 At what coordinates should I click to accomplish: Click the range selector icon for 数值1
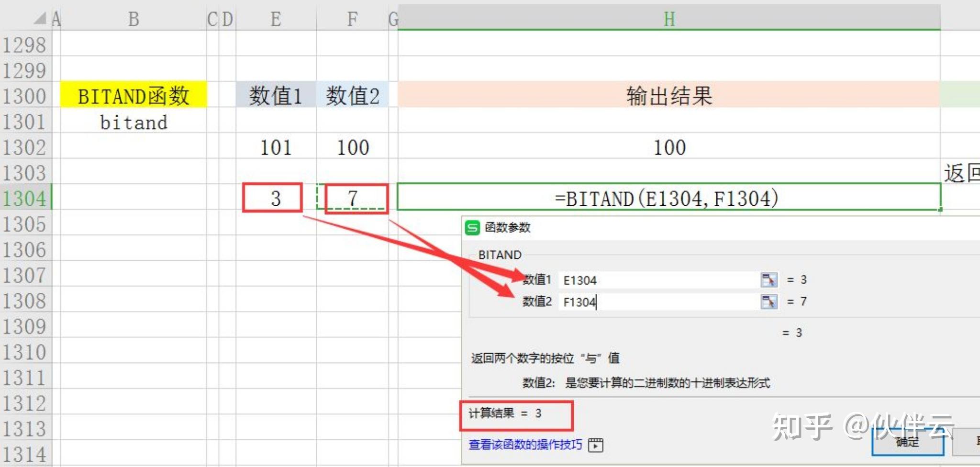pyautogui.click(x=769, y=280)
